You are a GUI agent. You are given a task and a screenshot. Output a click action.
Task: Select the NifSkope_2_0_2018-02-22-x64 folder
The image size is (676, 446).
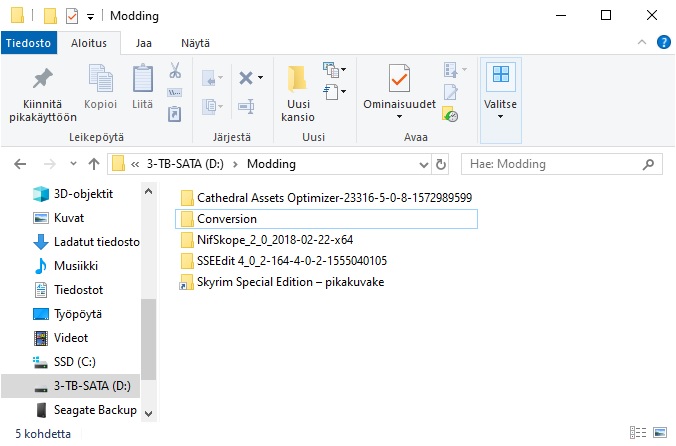pos(275,240)
